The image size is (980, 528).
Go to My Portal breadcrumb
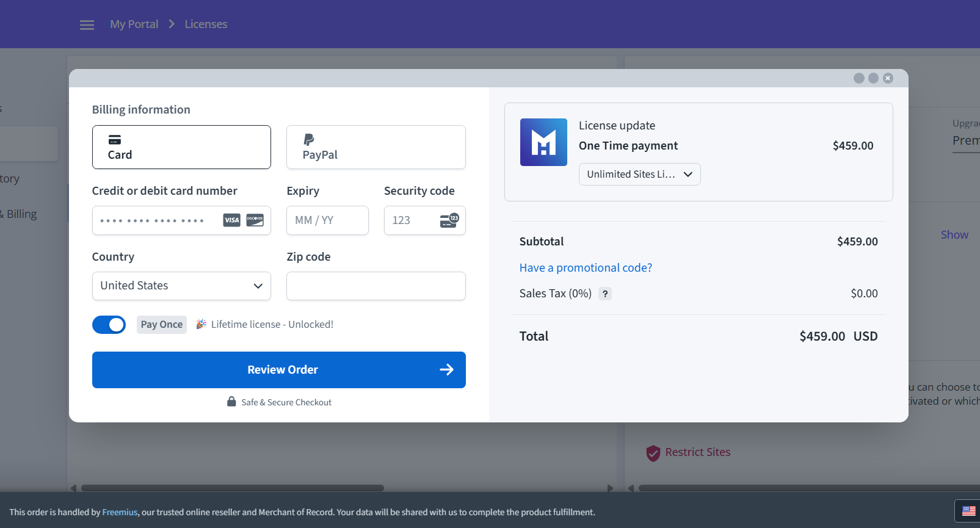point(134,24)
